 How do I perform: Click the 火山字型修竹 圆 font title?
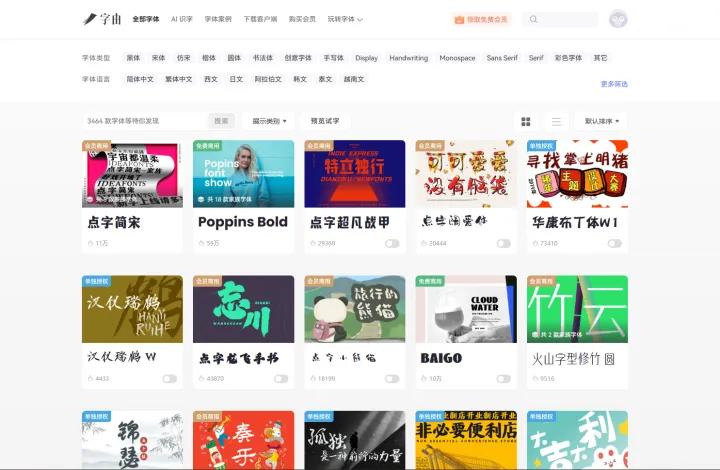pos(573,358)
